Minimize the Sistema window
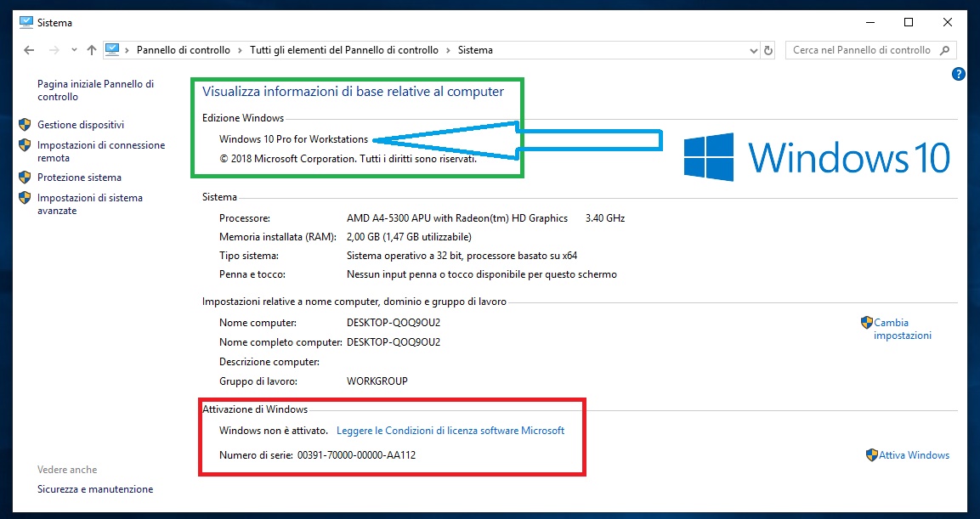Image resolution: width=980 pixels, height=519 pixels. coord(870,22)
